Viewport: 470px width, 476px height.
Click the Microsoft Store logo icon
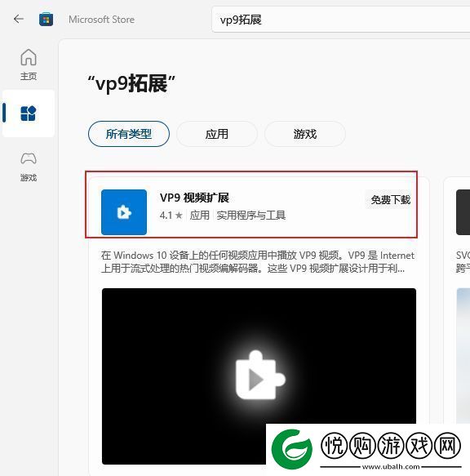(47, 20)
